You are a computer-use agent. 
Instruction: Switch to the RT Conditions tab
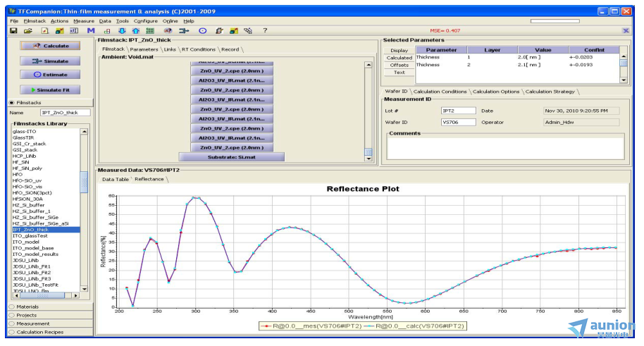point(199,49)
